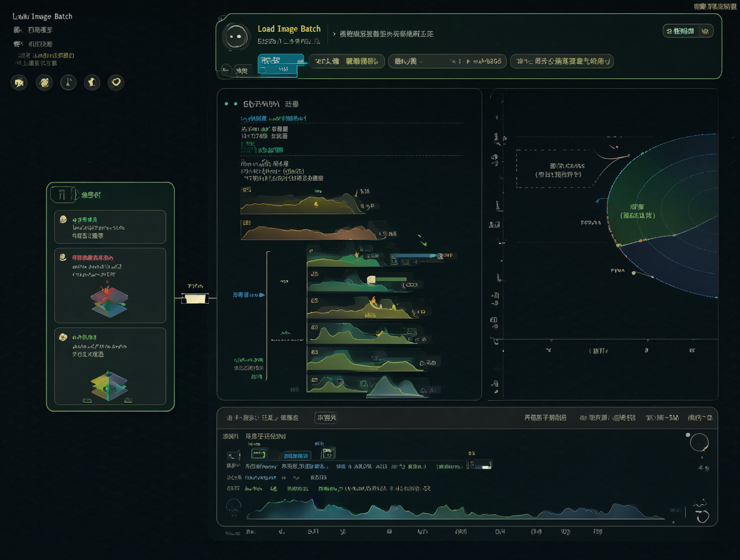Viewport: 740px width, 560px height.
Task: Click the round gauge icon left of the bottom waveform
Action: pyautogui.click(x=234, y=506)
